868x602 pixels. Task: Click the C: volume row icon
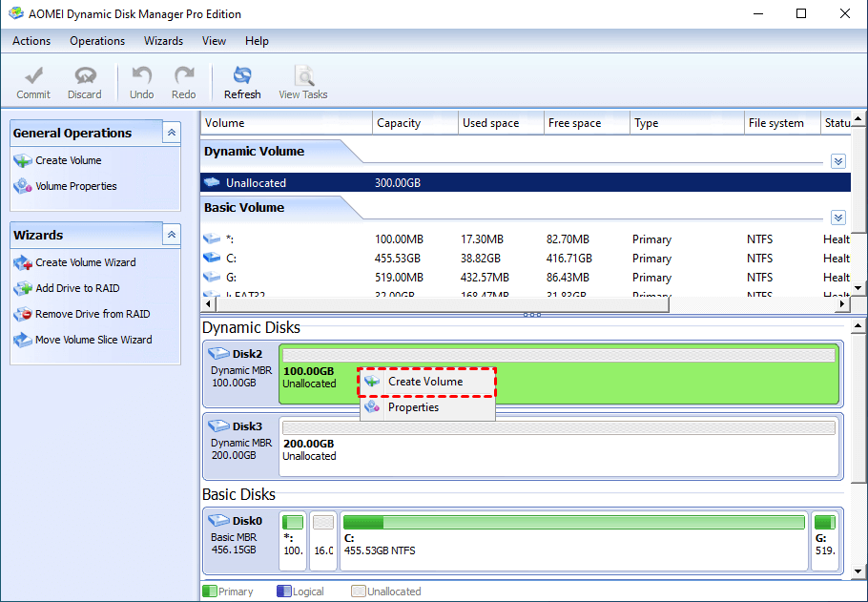click(x=212, y=259)
